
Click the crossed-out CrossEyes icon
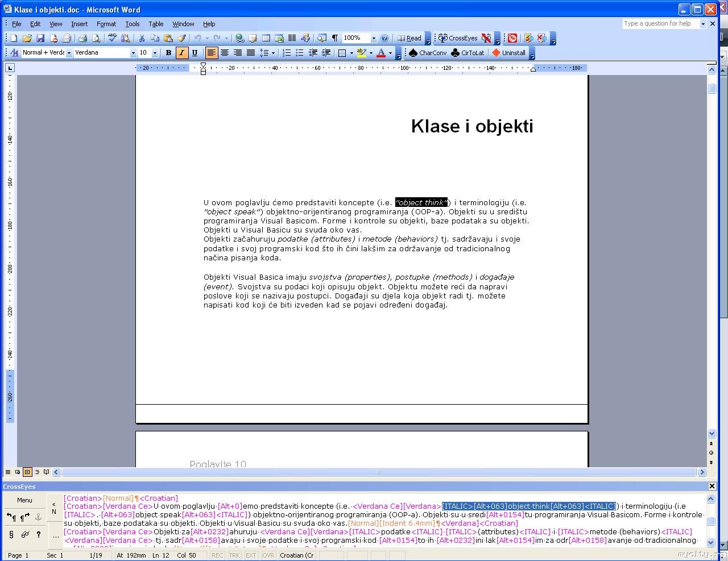(486, 38)
